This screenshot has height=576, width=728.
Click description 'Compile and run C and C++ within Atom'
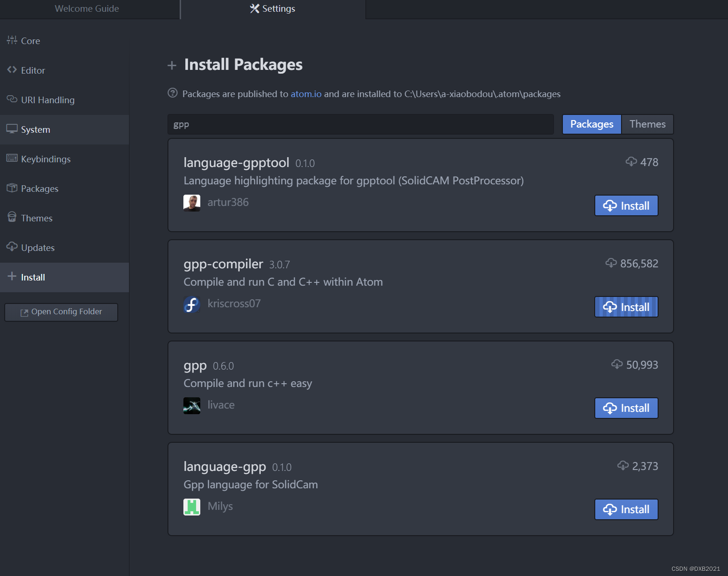pos(283,282)
